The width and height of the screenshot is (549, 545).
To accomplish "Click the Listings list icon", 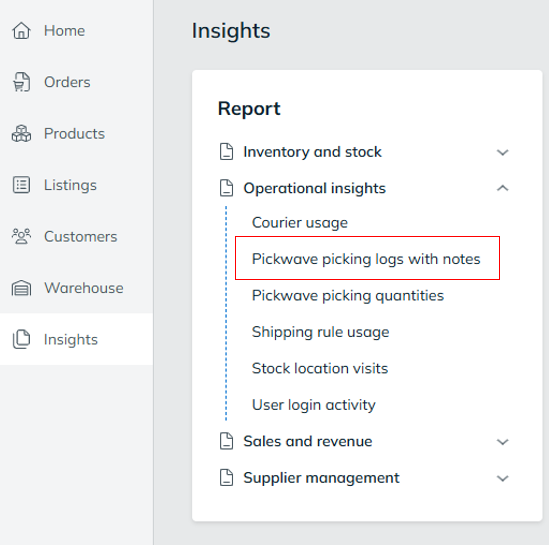I will (x=21, y=185).
